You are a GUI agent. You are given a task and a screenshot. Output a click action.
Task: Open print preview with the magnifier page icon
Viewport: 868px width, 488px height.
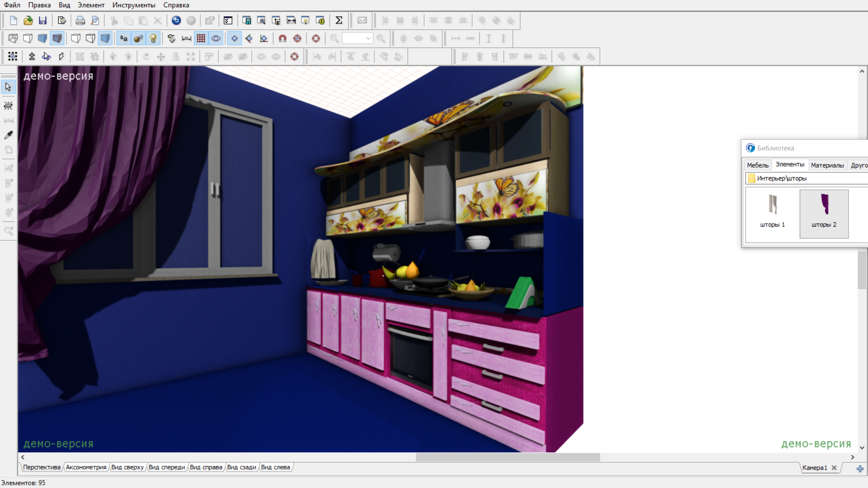tap(95, 20)
